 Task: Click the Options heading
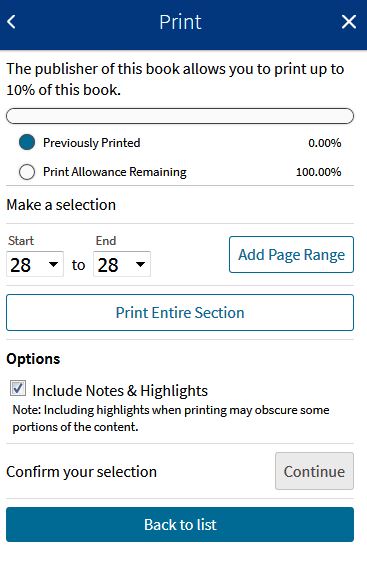point(33,359)
